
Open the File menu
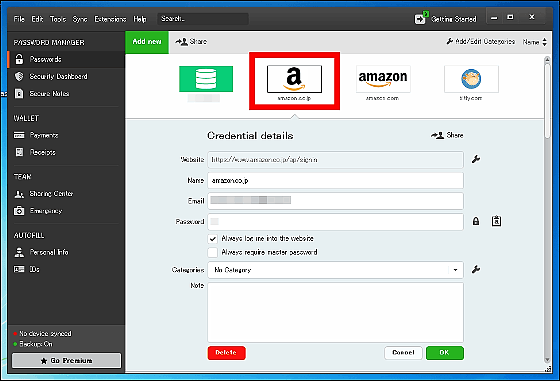pos(19,19)
